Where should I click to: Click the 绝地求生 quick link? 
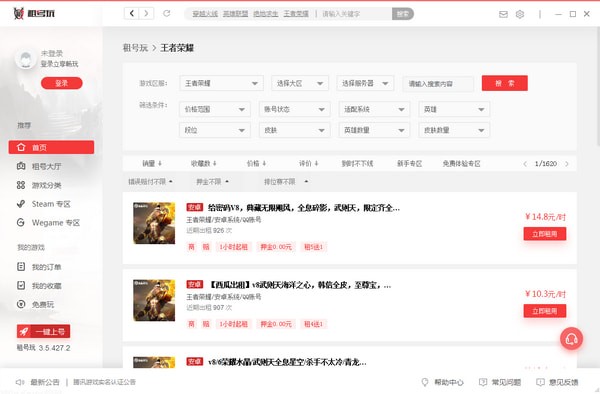point(266,14)
